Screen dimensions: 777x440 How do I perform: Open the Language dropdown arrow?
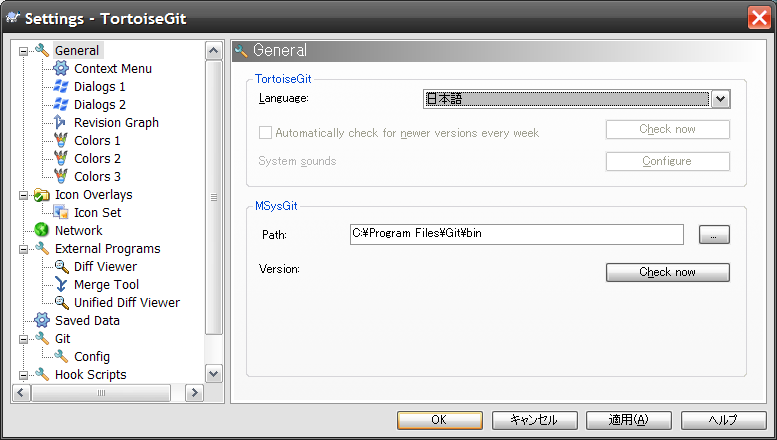click(721, 99)
